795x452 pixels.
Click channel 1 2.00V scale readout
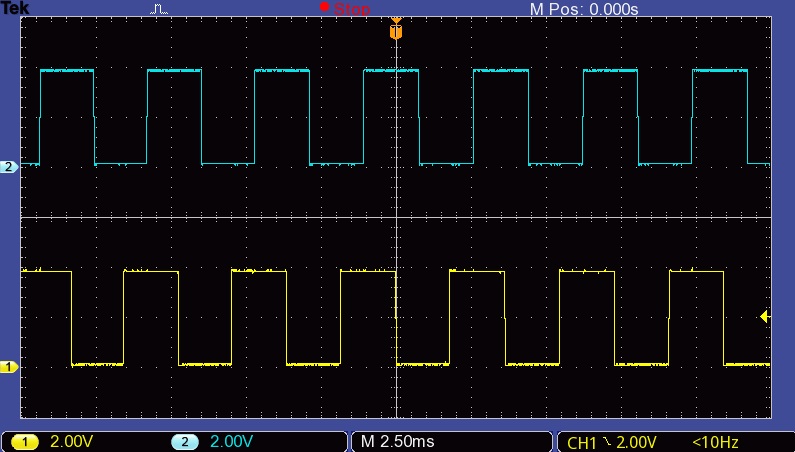click(x=71, y=442)
